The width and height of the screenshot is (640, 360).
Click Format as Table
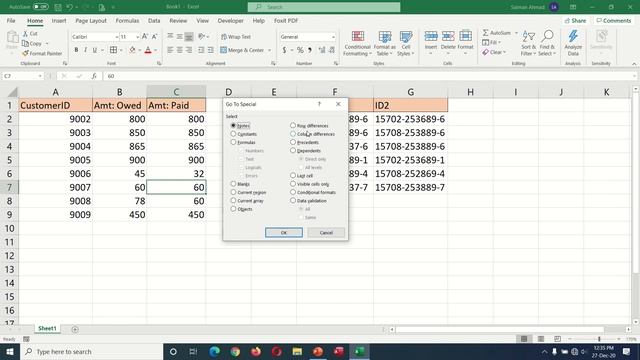(x=384, y=43)
